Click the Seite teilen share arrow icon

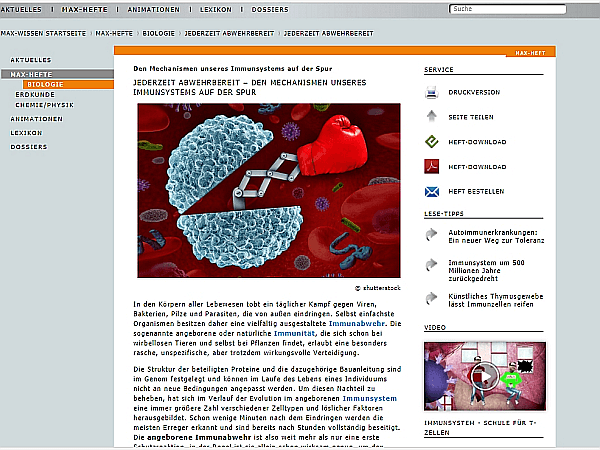click(432, 117)
